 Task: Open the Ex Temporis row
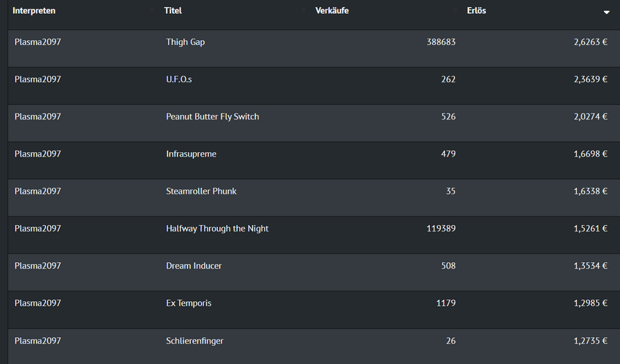[189, 303]
